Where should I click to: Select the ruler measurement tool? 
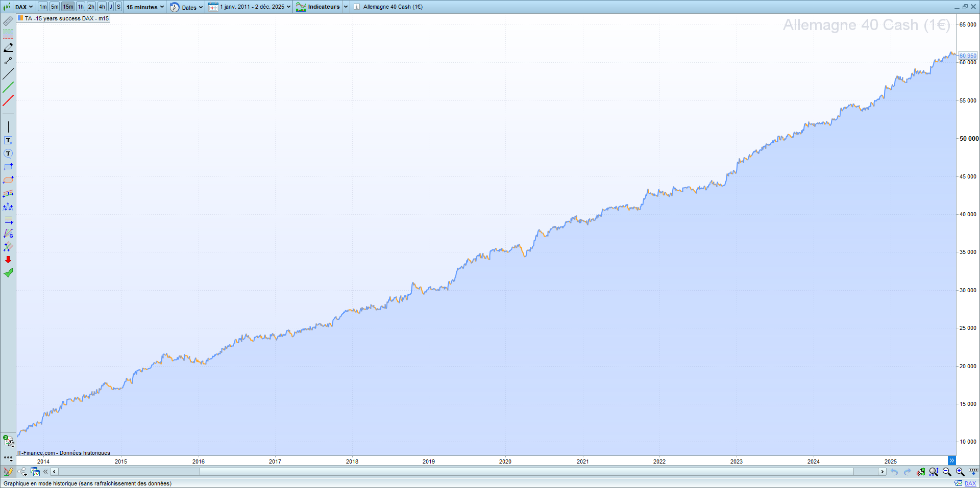(8, 21)
